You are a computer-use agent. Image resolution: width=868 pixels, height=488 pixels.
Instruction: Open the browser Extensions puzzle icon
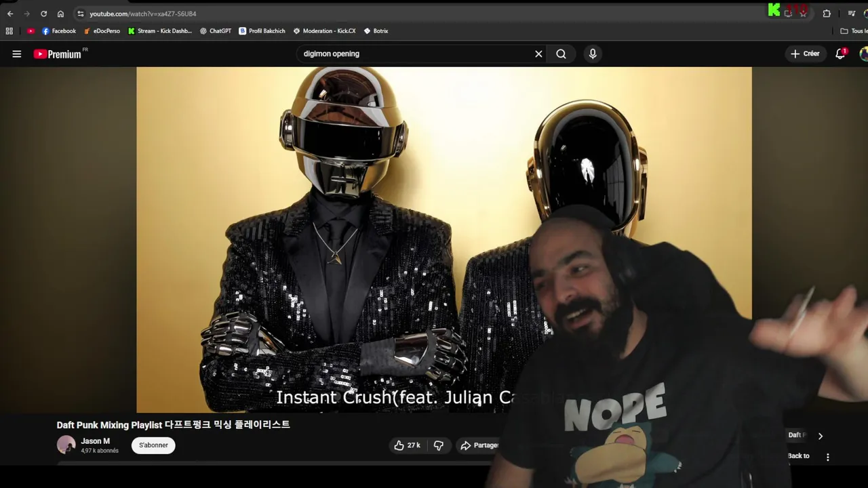coord(827,14)
